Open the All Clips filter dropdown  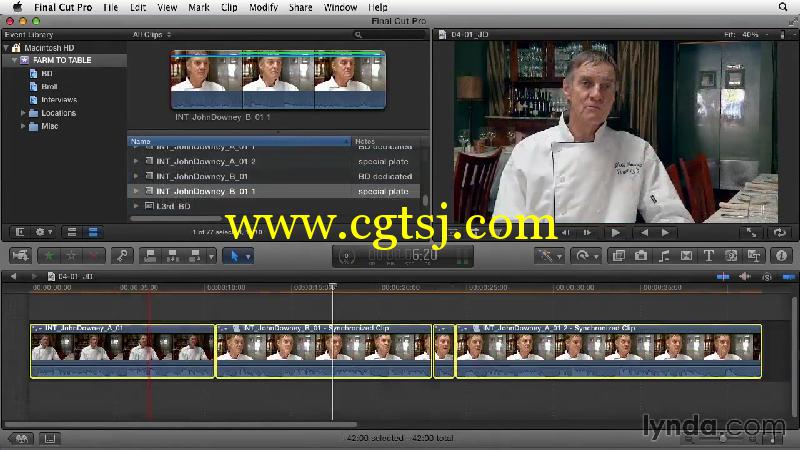(152, 35)
